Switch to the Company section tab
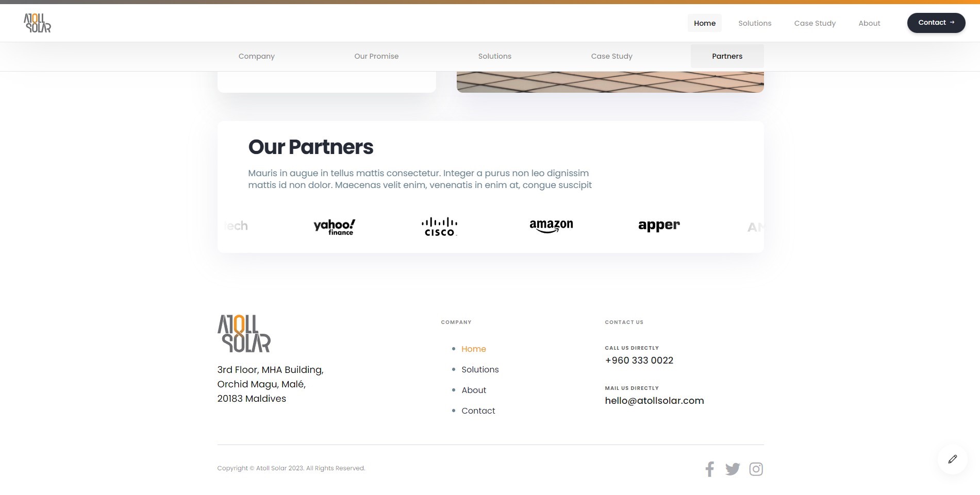 [257, 56]
